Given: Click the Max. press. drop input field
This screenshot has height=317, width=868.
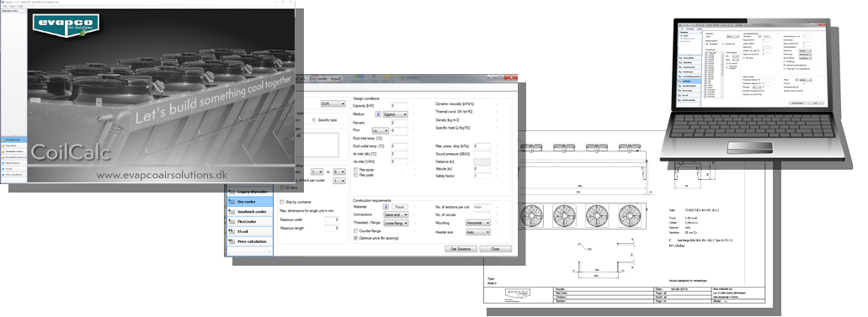Looking at the screenshot, I should tap(482, 146).
